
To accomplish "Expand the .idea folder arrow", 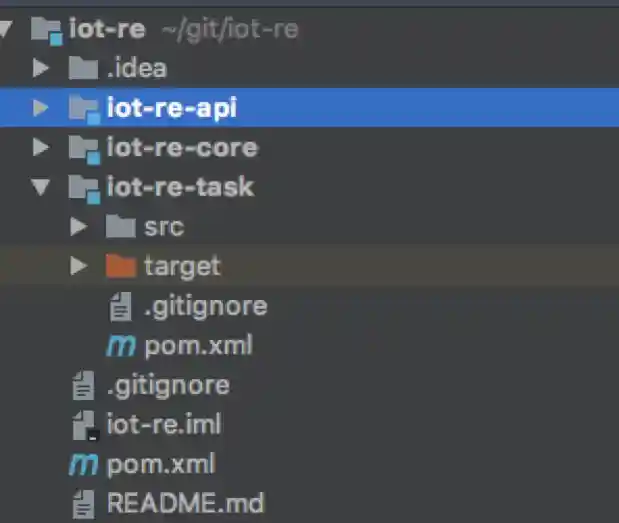I will 41,69.
